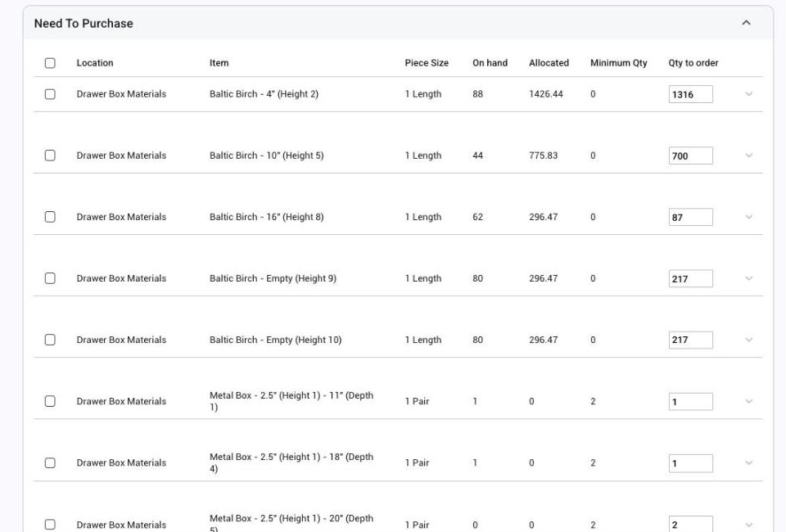
Task: Focus the quantity field showing 87
Action: [691, 218]
